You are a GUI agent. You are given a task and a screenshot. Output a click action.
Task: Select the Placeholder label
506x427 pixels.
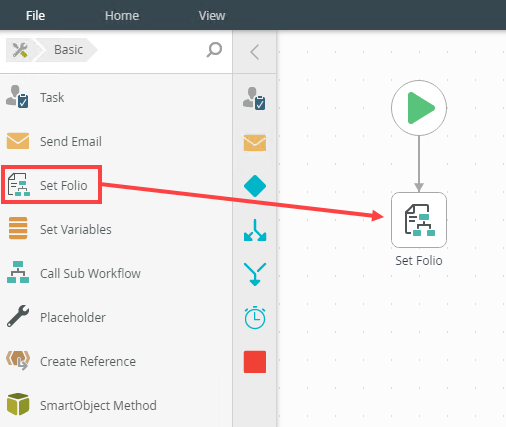[73, 317]
